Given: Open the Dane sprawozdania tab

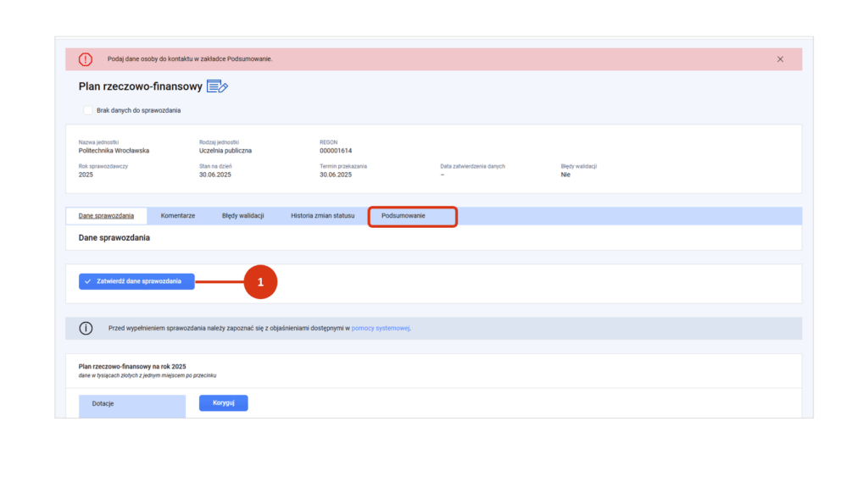Looking at the screenshot, I should tap(106, 216).
